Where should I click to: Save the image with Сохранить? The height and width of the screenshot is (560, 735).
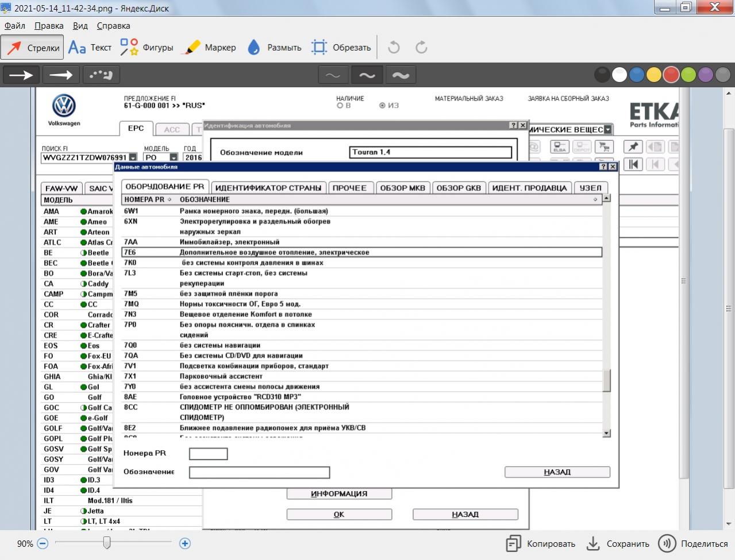click(x=618, y=543)
